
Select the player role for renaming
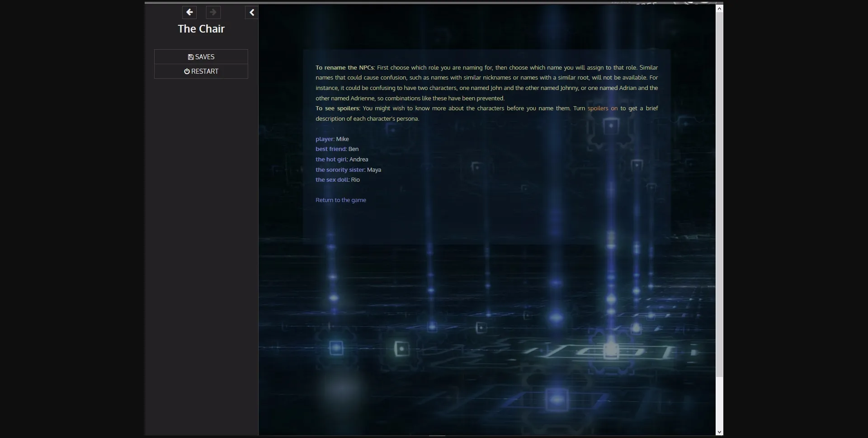(x=324, y=139)
